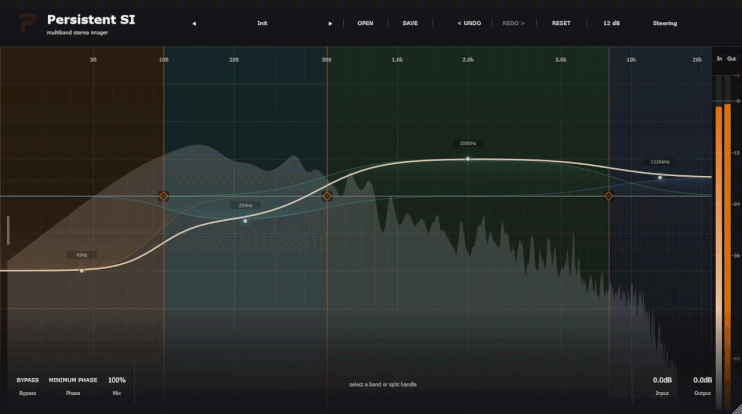Select the split handle near 8 kHz
The width and height of the screenshot is (742, 414).
[x=609, y=196]
